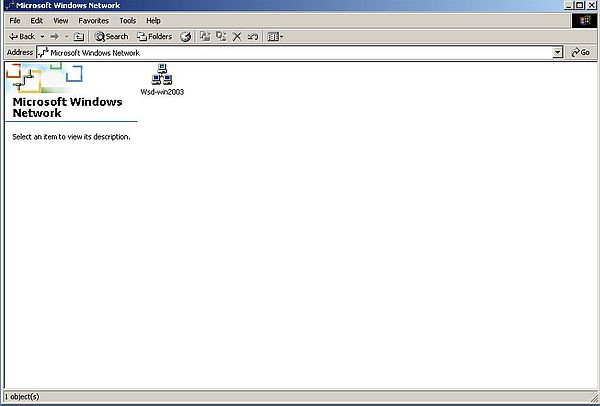600x406 pixels.
Task: Click the Delete X toolbar icon
Action: click(x=237, y=37)
